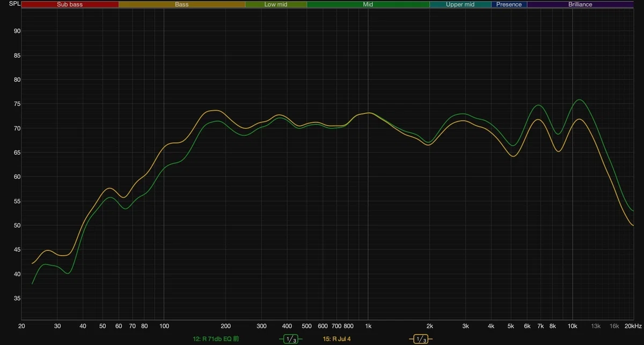Click the 70 dB SPL axis value
The width and height of the screenshot is (644, 345).
17,128
